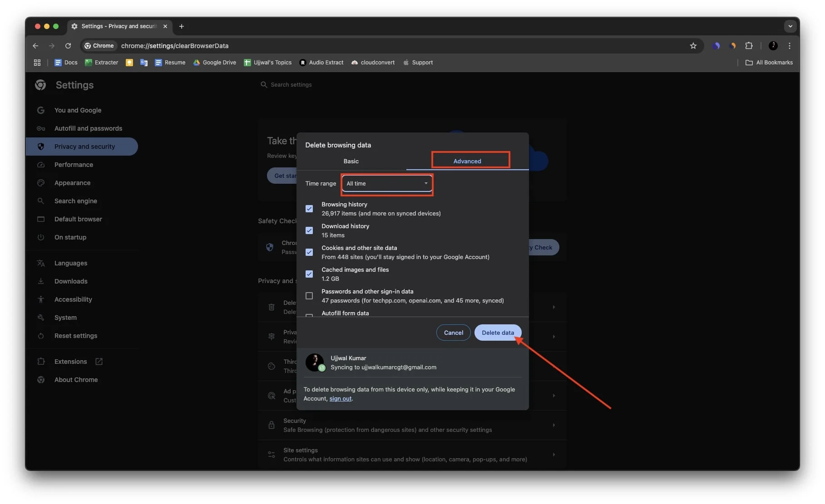The image size is (825, 504).
Task: Click the reload page icon
Action: (68, 46)
